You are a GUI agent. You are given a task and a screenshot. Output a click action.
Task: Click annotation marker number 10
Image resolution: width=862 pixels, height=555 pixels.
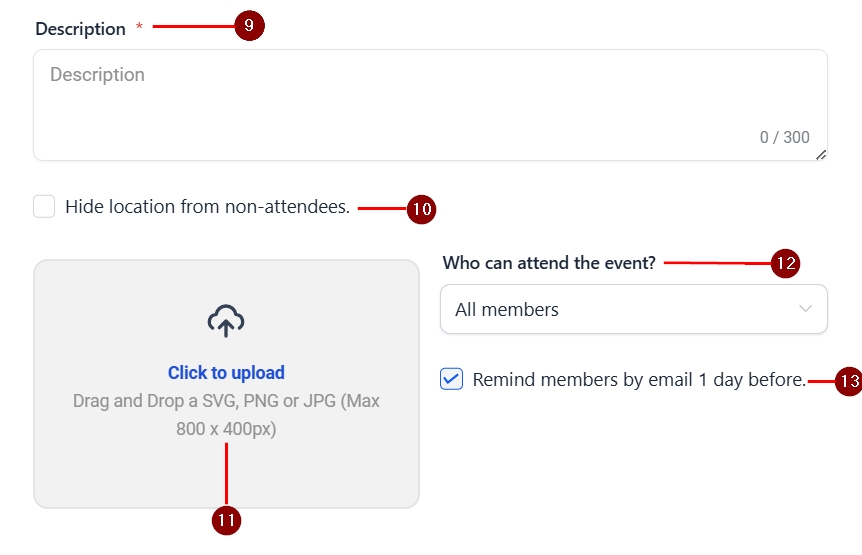(422, 209)
